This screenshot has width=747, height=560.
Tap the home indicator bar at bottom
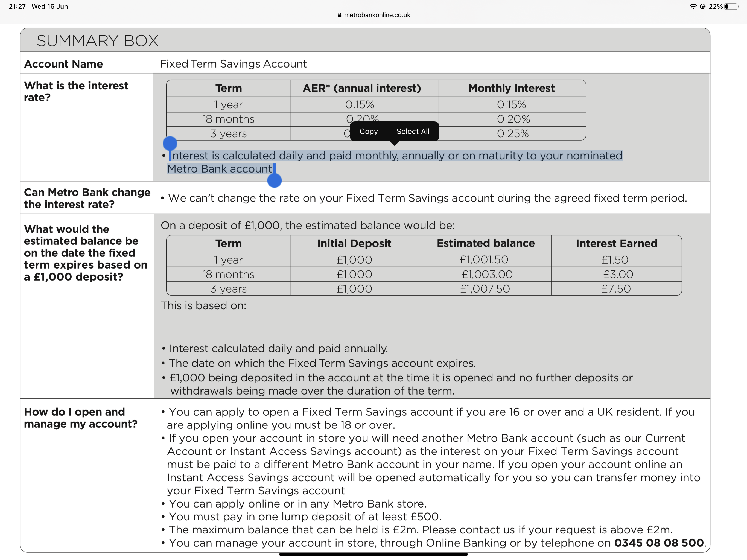pos(373,554)
